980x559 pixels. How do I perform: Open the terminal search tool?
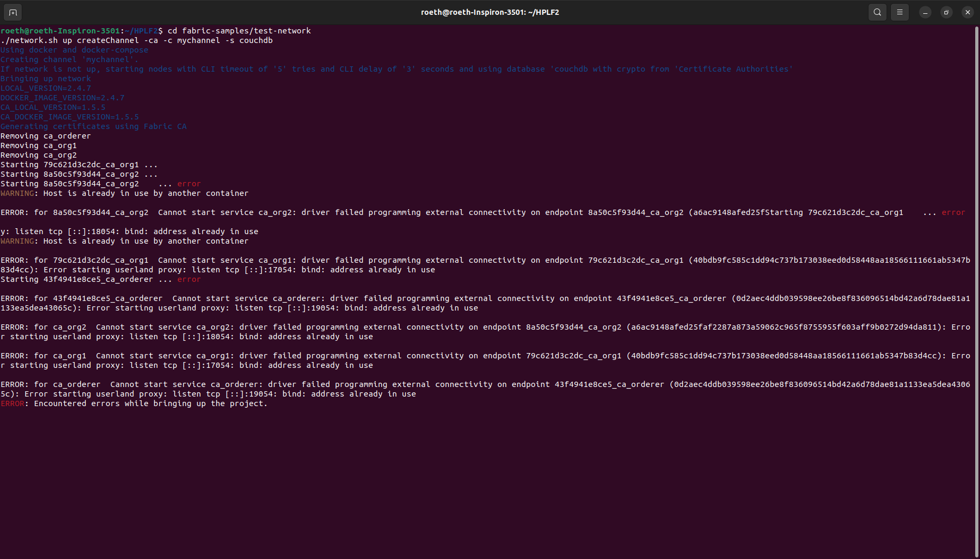pos(878,12)
